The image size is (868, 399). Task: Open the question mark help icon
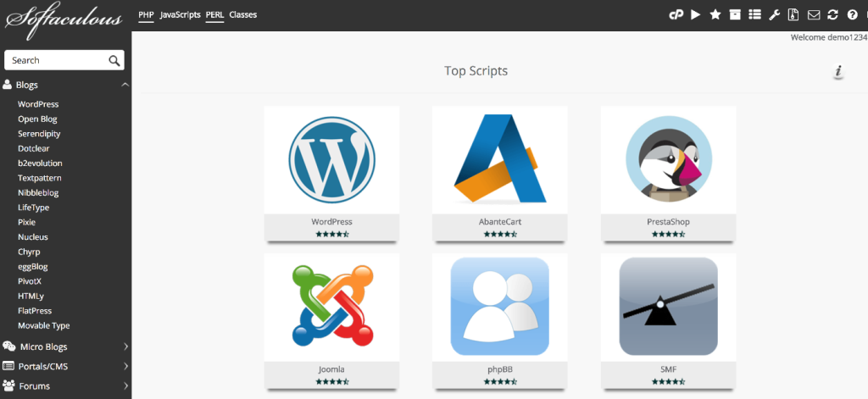click(x=853, y=15)
